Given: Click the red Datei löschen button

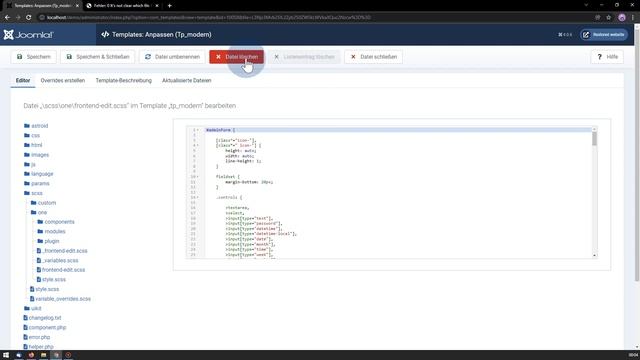Looking at the screenshot, I should pos(236,57).
